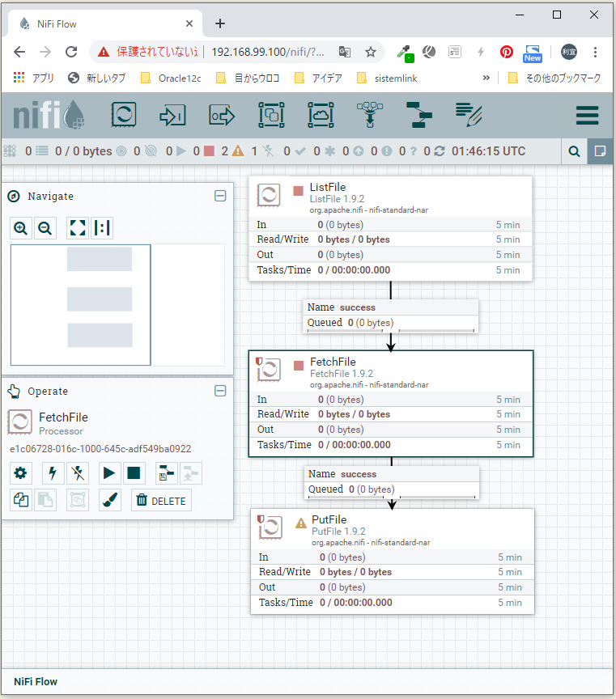Collapse the Operate panel

click(x=220, y=391)
